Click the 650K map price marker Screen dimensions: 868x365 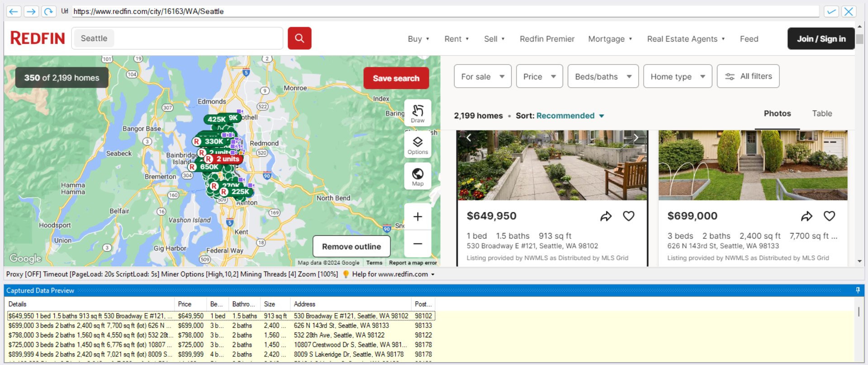pos(205,167)
